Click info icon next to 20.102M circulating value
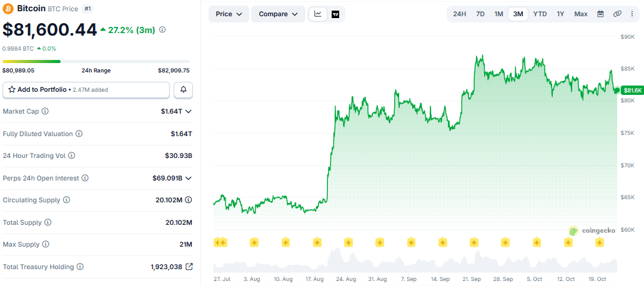This screenshot has width=644, height=286. [x=189, y=200]
